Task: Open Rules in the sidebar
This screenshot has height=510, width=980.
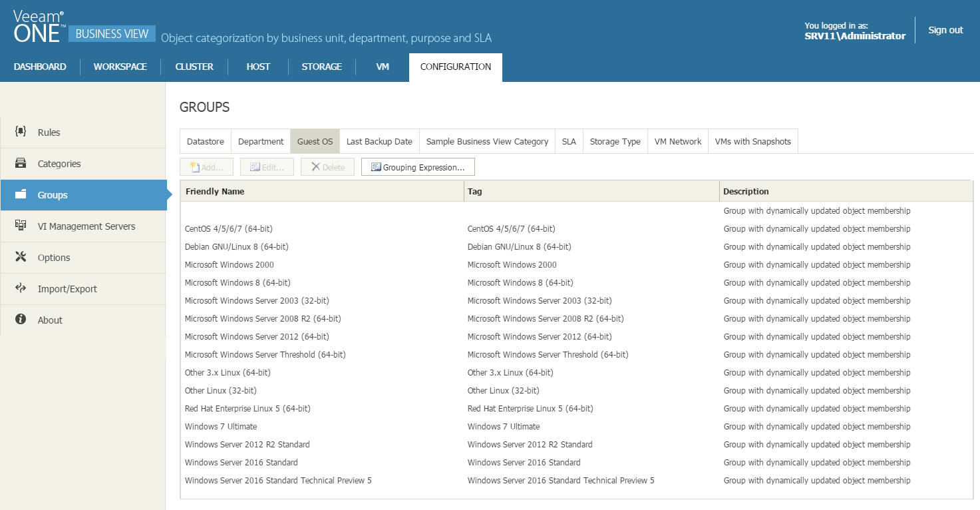Action: pos(83,132)
